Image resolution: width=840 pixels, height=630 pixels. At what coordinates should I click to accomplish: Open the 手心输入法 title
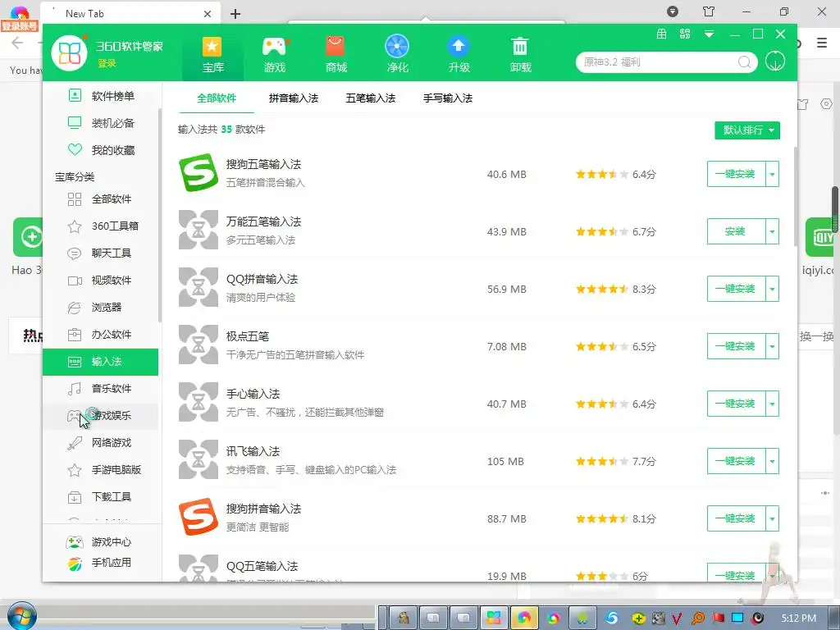point(253,394)
